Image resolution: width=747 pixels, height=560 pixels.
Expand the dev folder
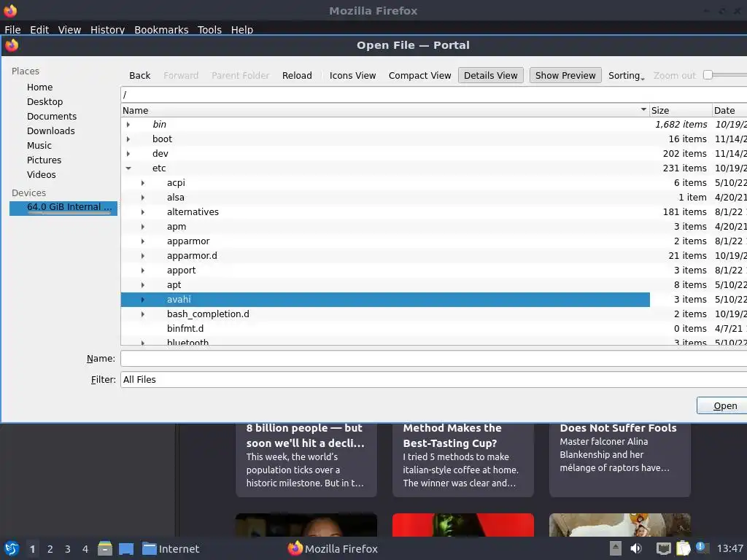click(x=128, y=154)
